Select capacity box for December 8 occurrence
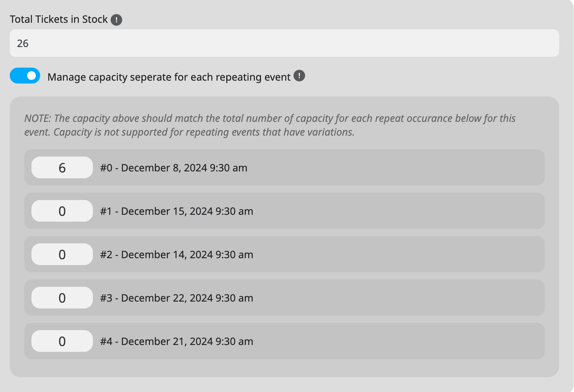 click(x=62, y=167)
